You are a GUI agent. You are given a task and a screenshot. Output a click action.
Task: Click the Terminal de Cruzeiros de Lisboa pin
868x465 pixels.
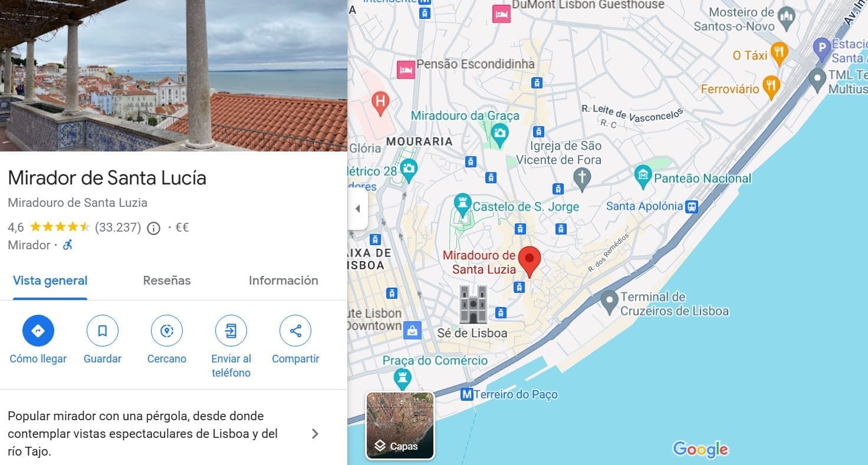[x=609, y=302]
